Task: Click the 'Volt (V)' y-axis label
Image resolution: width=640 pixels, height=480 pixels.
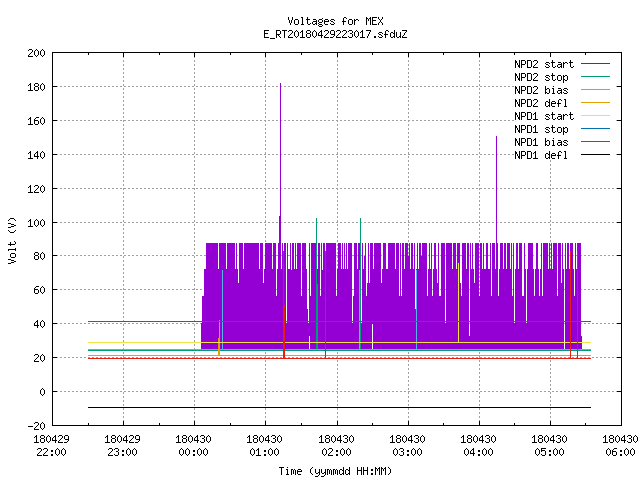Action: (x=12, y=240)
